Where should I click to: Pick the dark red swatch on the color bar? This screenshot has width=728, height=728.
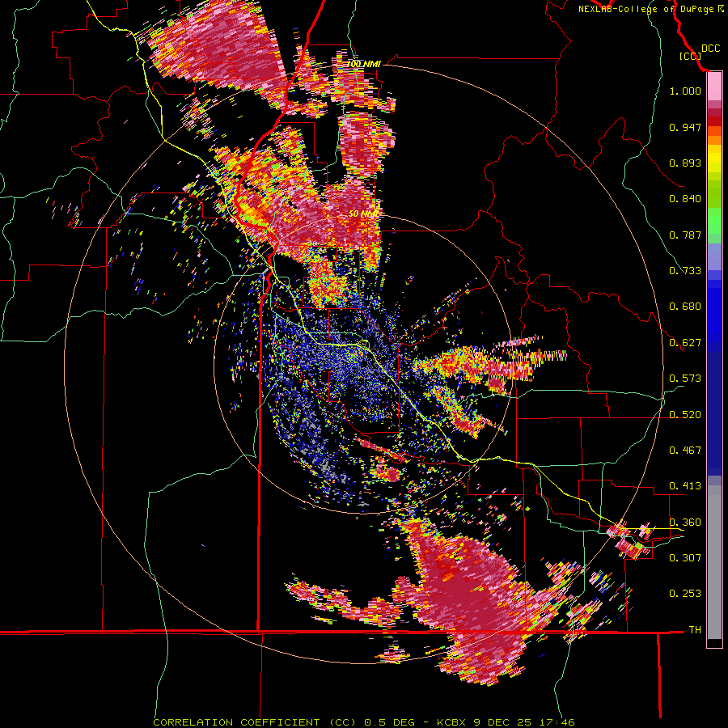click(714, 121)
